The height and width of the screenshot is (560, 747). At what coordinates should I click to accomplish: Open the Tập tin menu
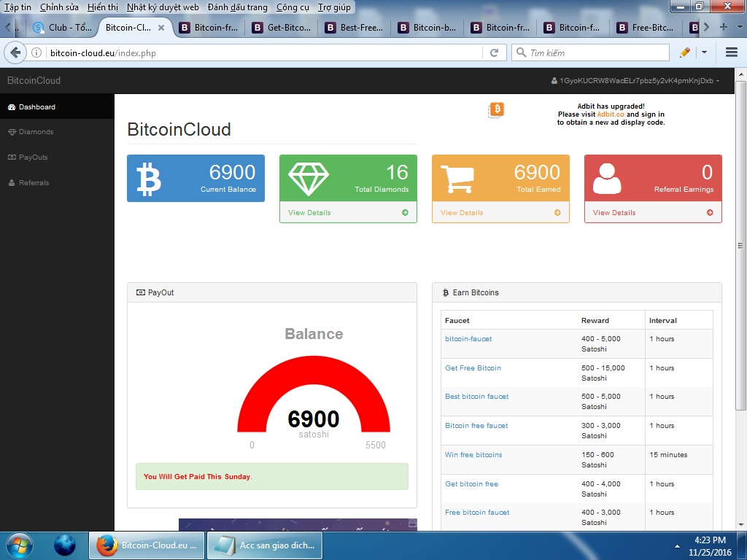click(18, 7)
